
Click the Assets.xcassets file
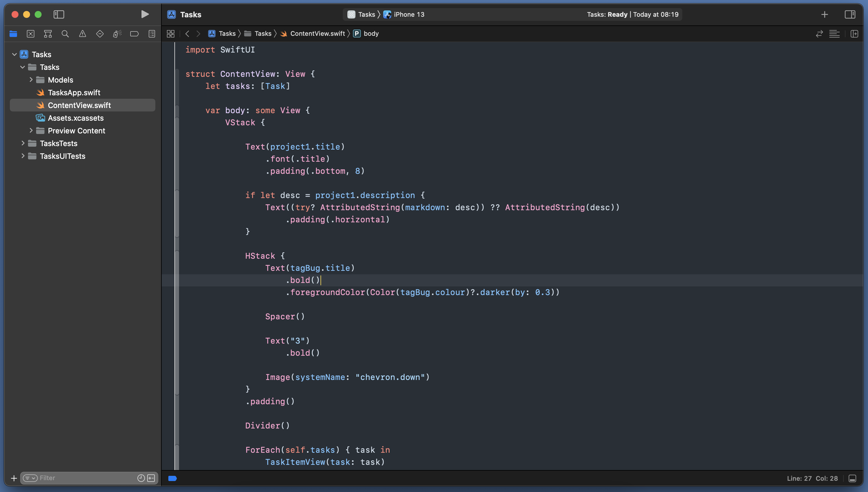point(75,118)
